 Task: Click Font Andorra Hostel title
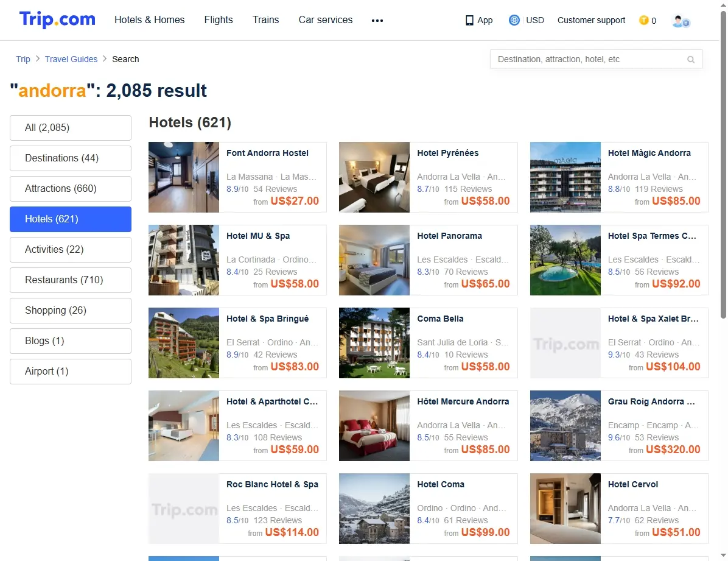267,153
